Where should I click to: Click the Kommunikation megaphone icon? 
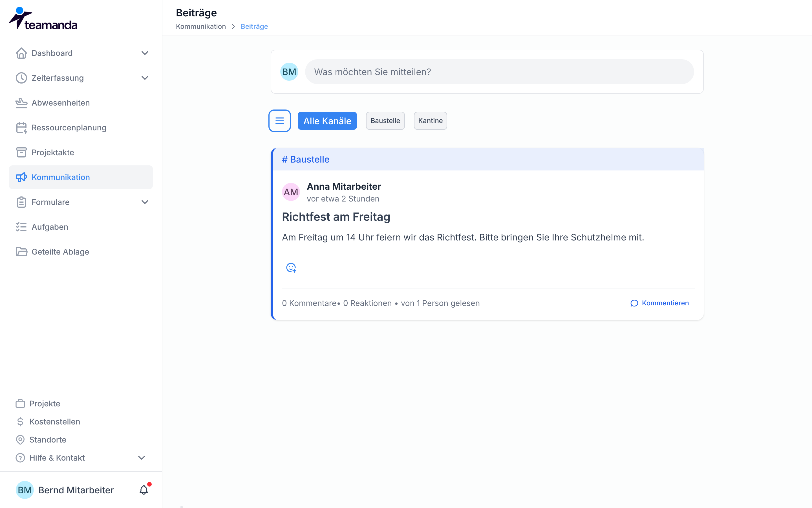pos(21,178)
